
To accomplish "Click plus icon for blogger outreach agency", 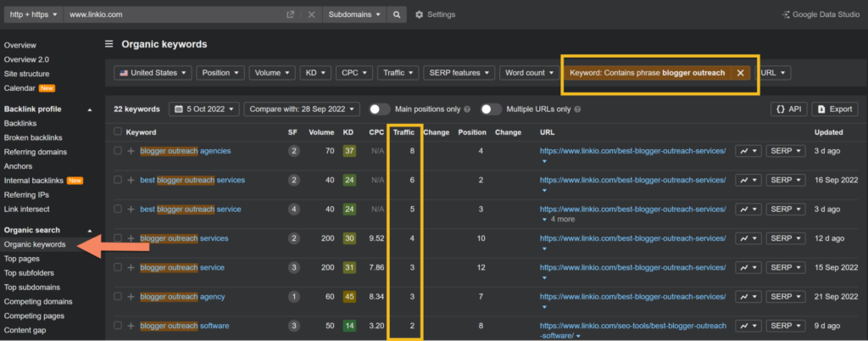I will click(131, 297).
